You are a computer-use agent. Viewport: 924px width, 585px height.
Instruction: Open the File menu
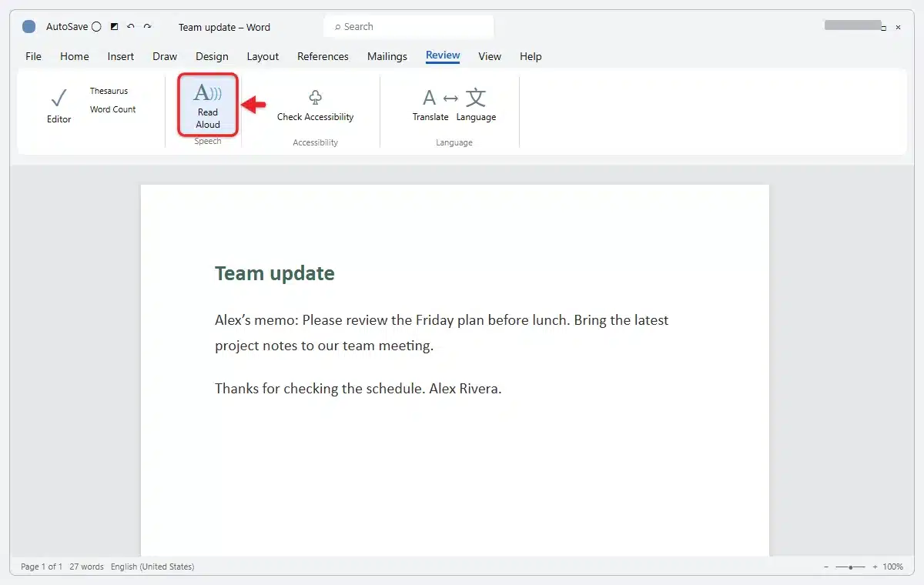pos(34,56)
